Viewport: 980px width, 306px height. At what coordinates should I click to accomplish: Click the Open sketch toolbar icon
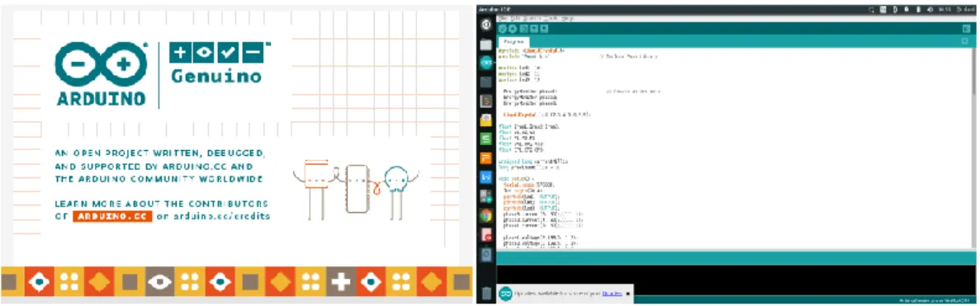click(533, 29)
